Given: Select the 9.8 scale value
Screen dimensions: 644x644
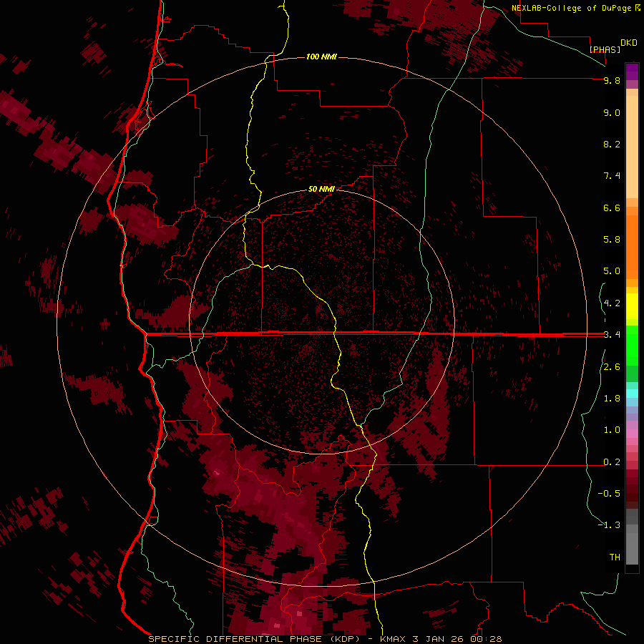Looking at the screenshot, I should point(612,80).
